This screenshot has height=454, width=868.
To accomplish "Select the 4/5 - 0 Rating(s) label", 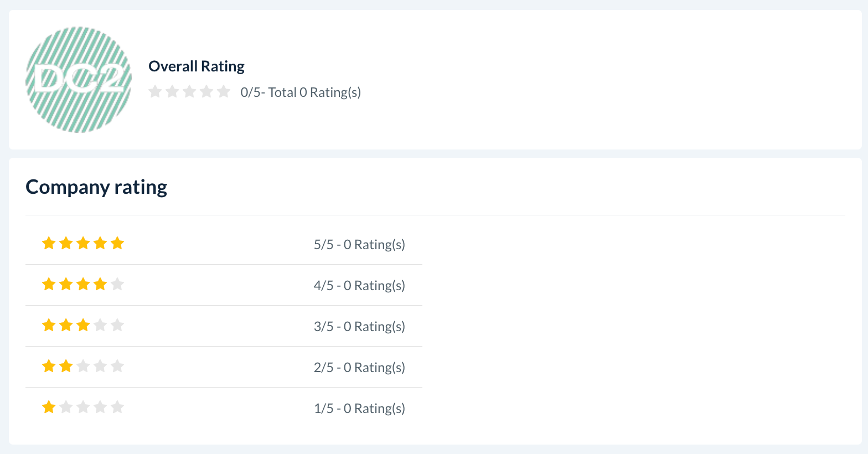I will click(359, 286).
